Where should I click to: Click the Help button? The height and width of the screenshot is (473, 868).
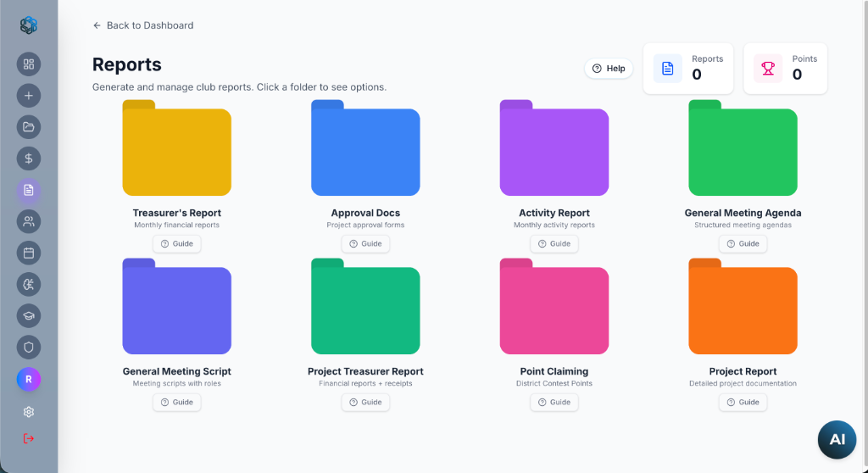click(609, 69)
